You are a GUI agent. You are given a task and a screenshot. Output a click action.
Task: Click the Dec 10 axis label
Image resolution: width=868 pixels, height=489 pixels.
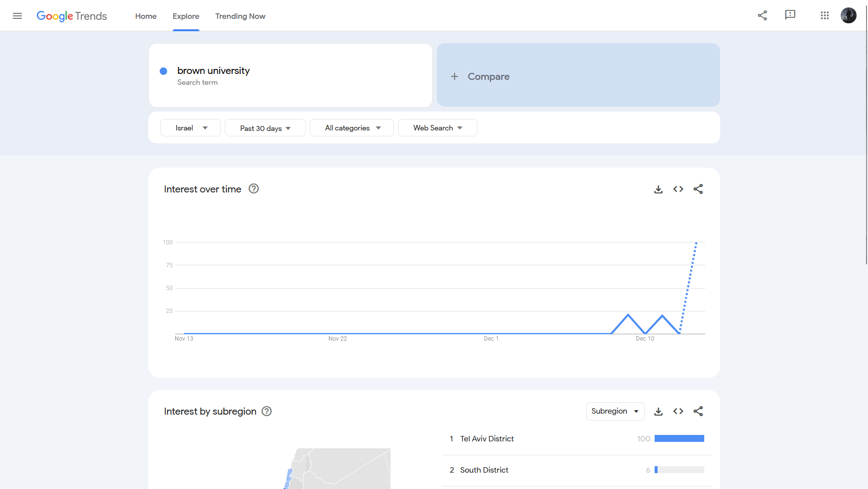[645, 339]
